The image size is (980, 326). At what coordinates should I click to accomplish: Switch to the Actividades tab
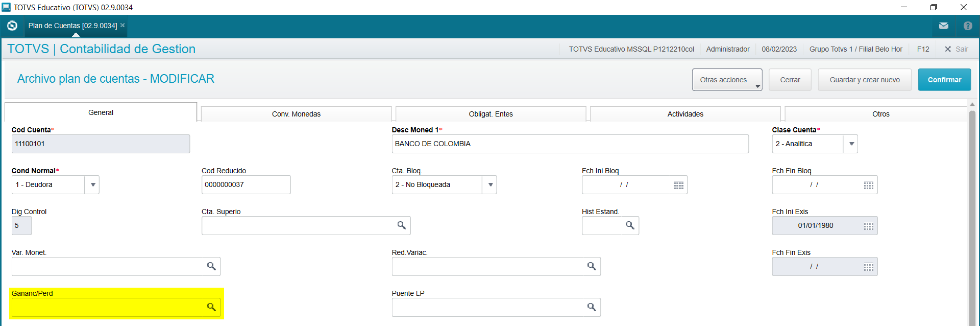tap(685, 114)
